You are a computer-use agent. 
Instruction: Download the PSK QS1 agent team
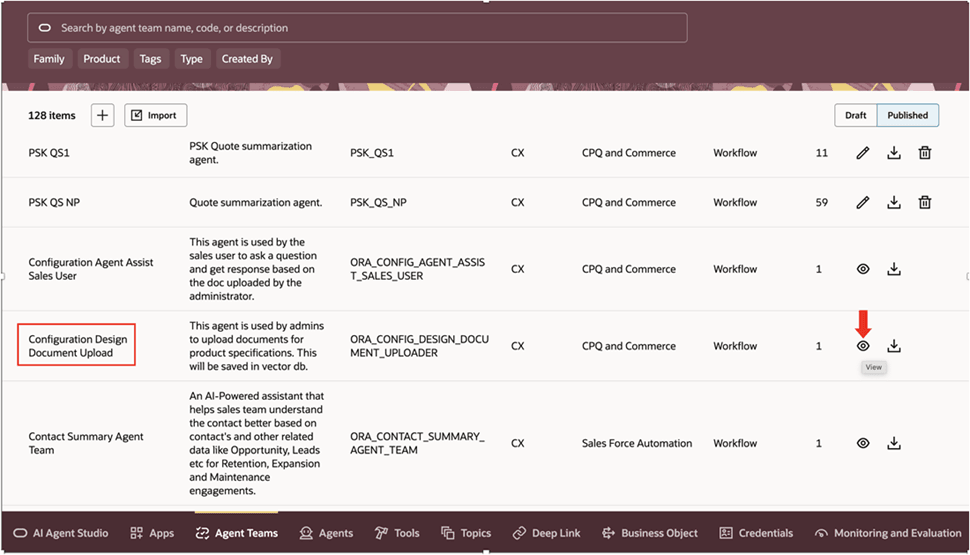[894, 153]
